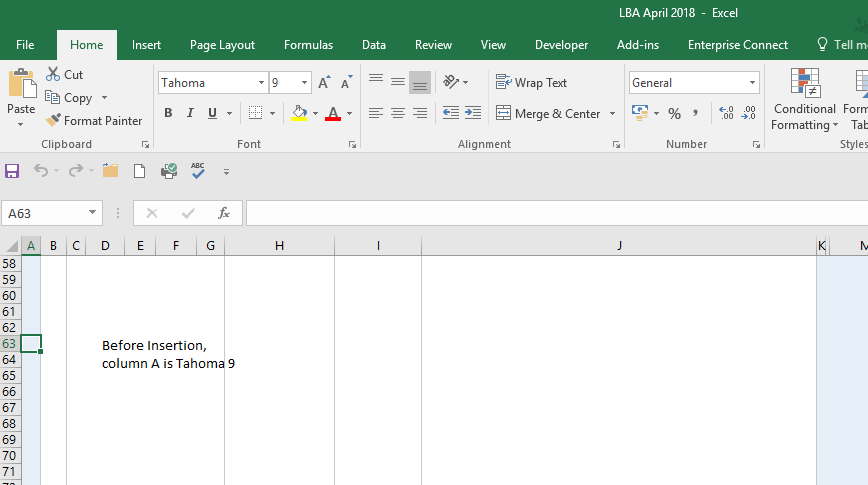Open the Tahoma font name dropdown
The height and width of the screenshot is (485, 868).
tap(261, 82)
